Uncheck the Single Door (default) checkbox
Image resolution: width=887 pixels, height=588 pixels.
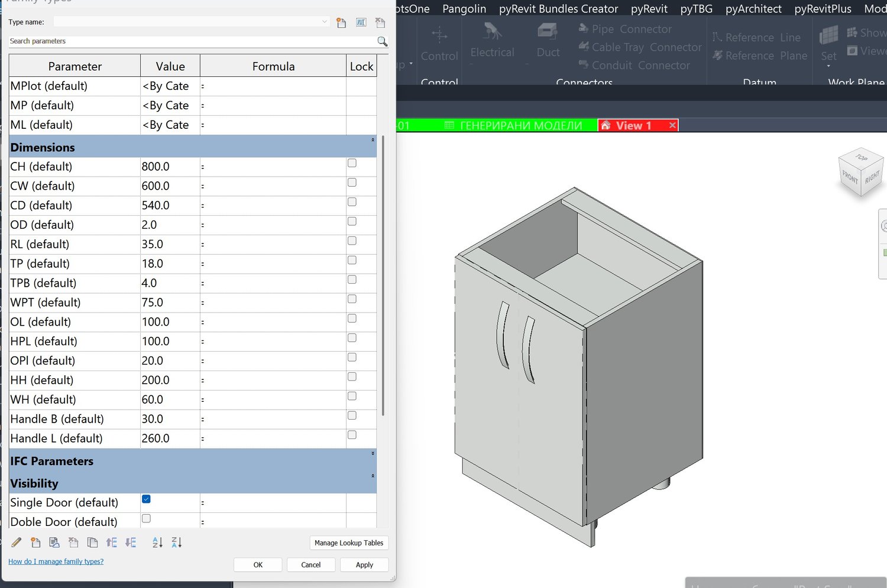coord(146,499)
